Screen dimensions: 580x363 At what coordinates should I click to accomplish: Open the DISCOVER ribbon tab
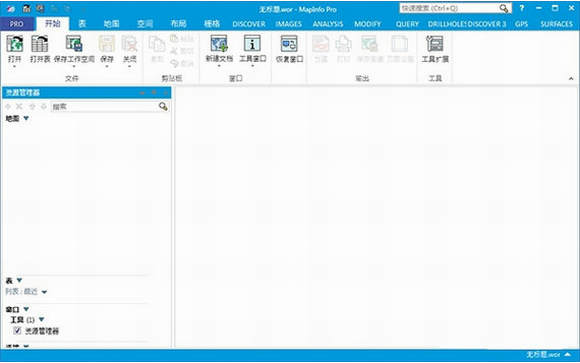point(249,24)
